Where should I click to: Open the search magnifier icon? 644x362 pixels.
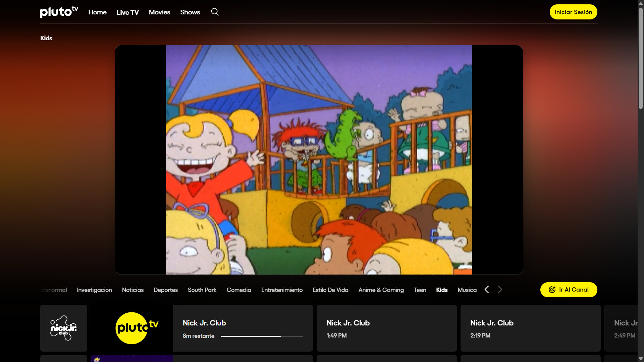click(x=215, y=12)
